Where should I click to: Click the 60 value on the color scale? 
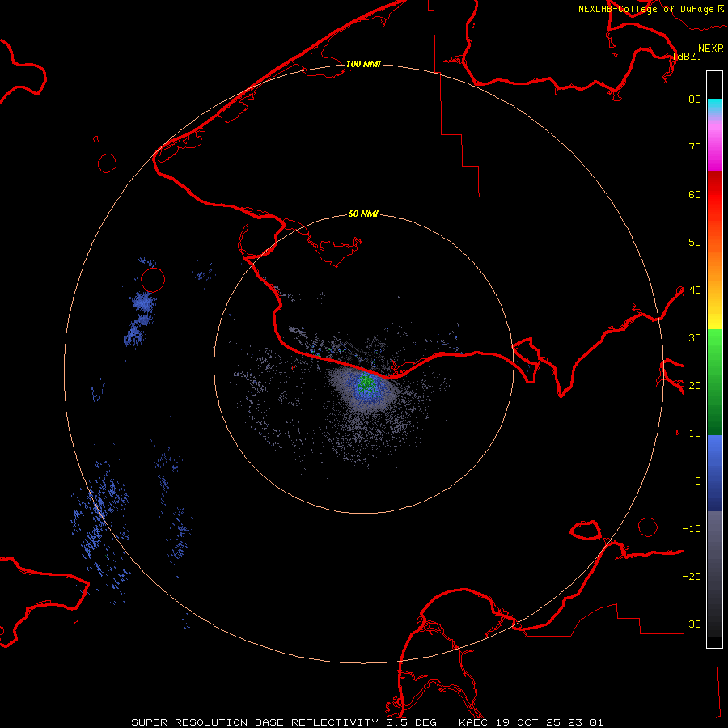tap(695, 195)
